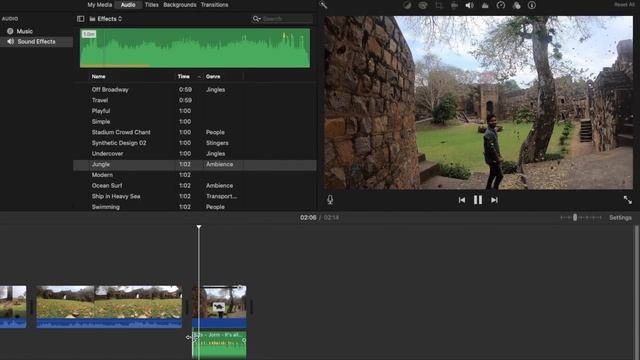Open noise reduction and equalizer tool

point(485,5)
